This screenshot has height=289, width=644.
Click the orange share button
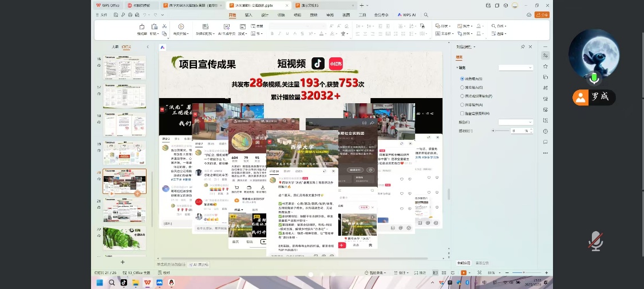(x=541, y=15)
